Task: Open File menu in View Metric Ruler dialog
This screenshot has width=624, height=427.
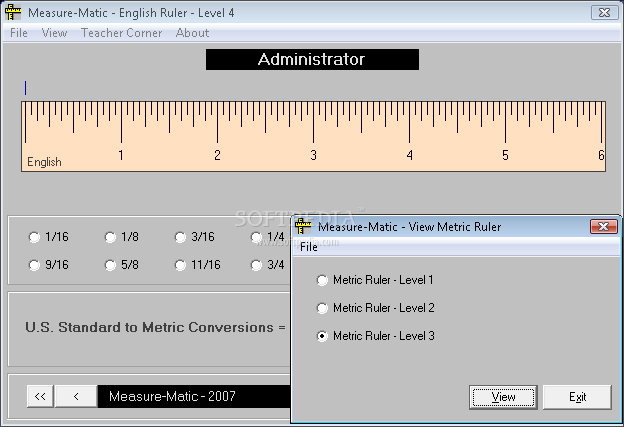Action: tap(309, 247)
